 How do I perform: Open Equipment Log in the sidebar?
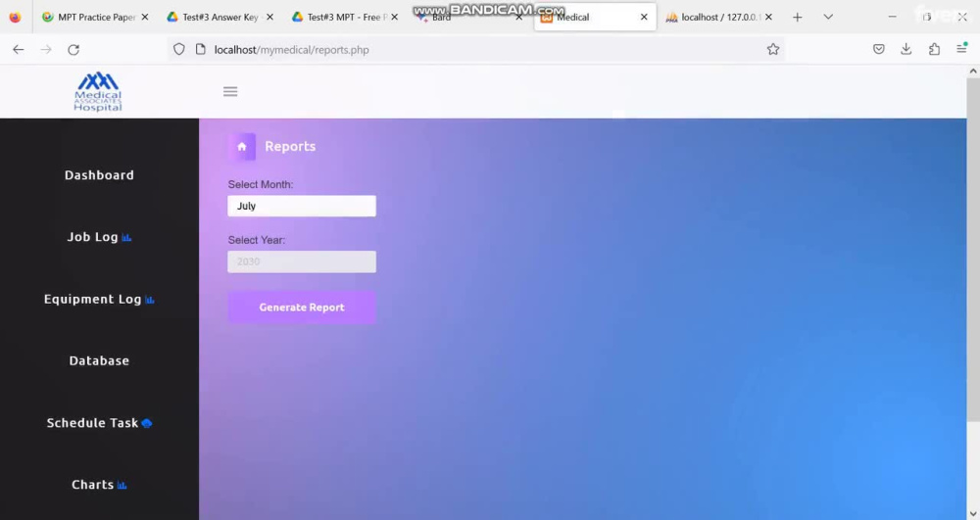pyautogui.click(x=99, y=299)
